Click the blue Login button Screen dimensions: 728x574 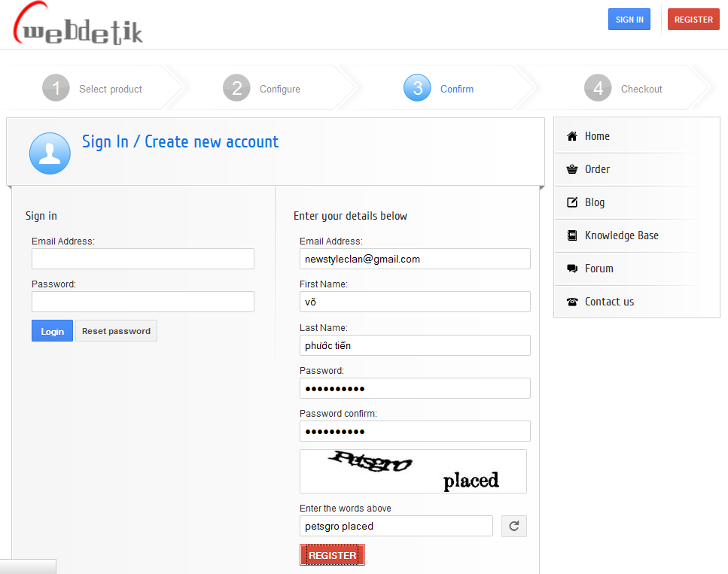pos(52,331)
